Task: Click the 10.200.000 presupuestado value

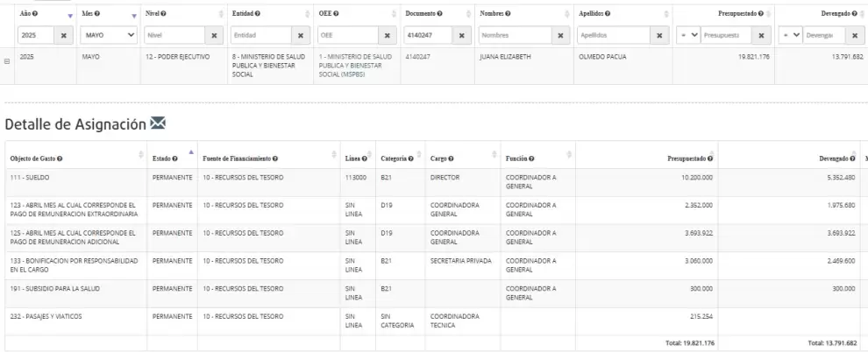Action: click(697, 178)
